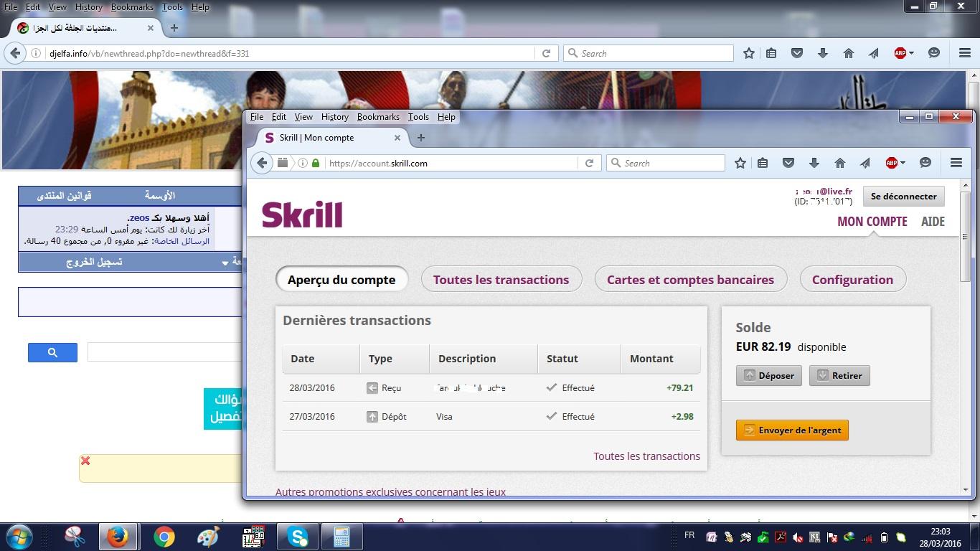Open Adblock Plus dropdown arrow in Skrill window

tap(903, 163)
